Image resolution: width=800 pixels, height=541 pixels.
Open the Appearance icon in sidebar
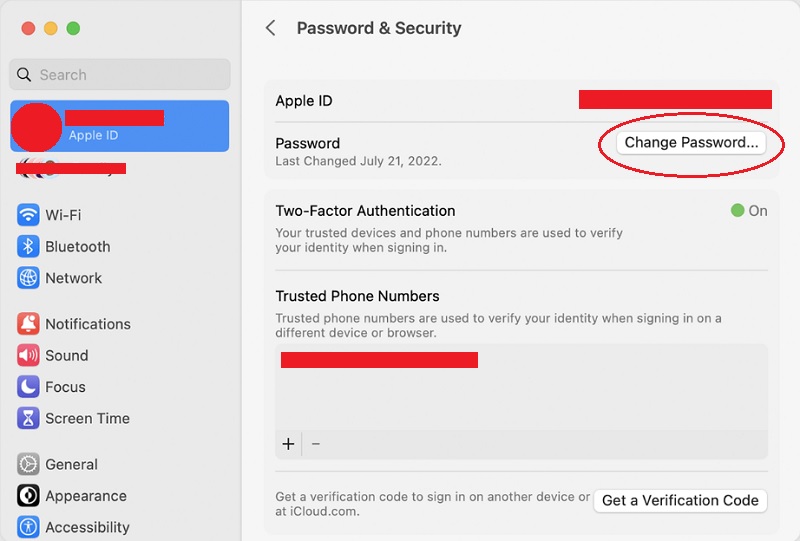point(28,496)
